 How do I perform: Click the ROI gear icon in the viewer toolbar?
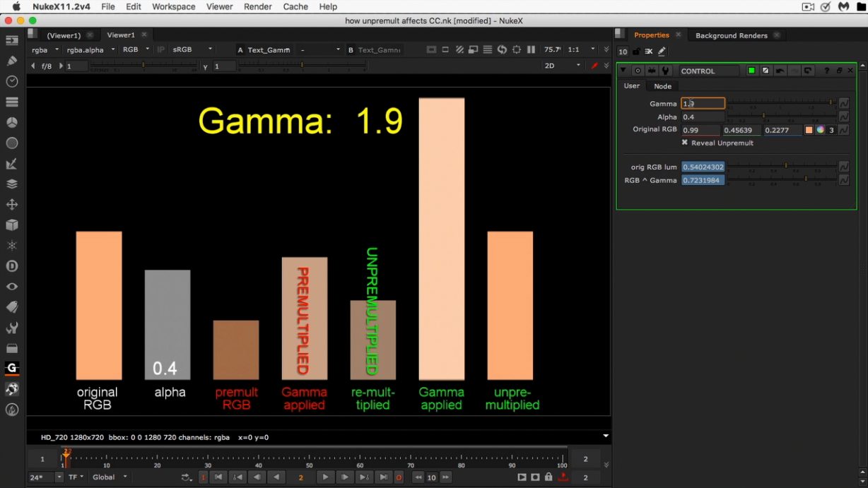(x=516, y=49)
